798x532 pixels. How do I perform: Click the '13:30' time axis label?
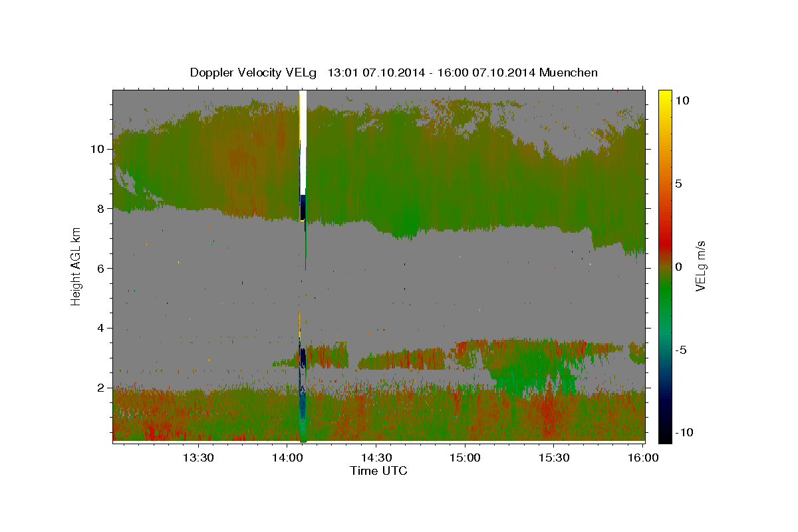pyautogui.click(x=198, y=458)
